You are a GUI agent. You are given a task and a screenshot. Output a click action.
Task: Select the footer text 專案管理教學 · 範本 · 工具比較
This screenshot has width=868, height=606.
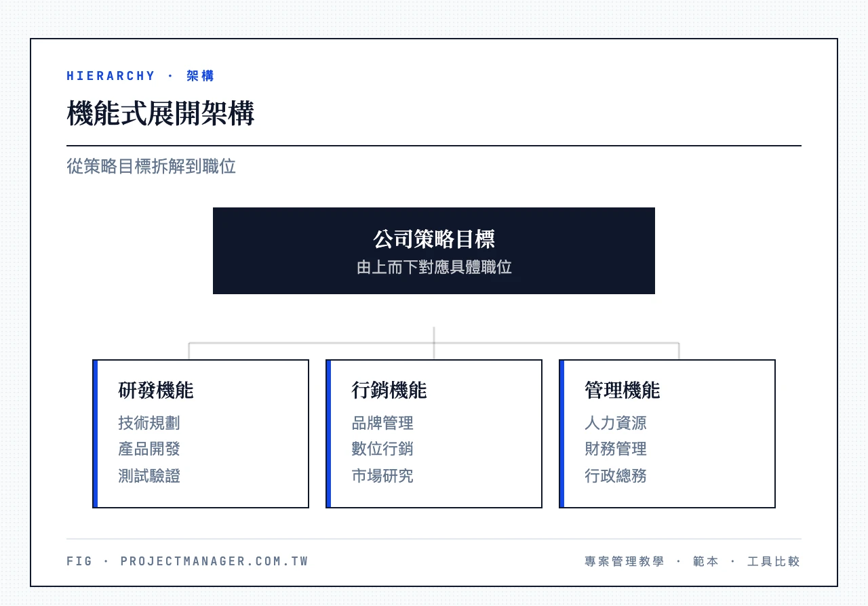coord(692,561)
